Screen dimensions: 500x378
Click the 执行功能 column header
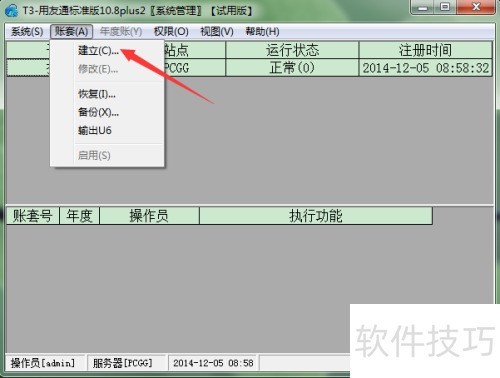click(316, 216)
